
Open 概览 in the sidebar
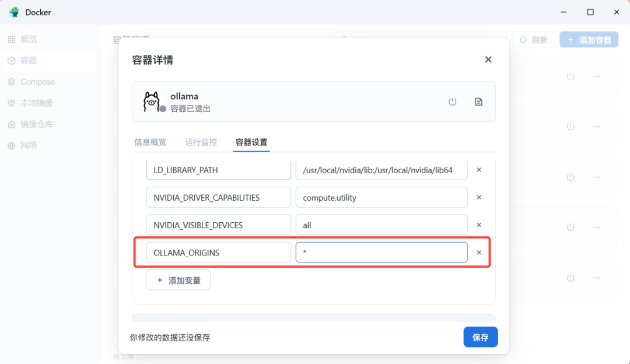tap(49, 39)
